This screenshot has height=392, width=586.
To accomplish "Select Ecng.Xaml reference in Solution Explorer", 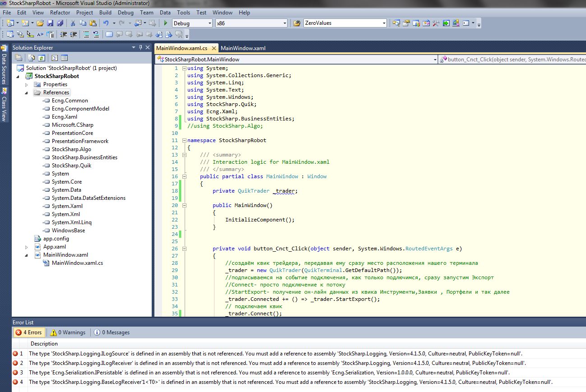I will click(x=65, y=117).
